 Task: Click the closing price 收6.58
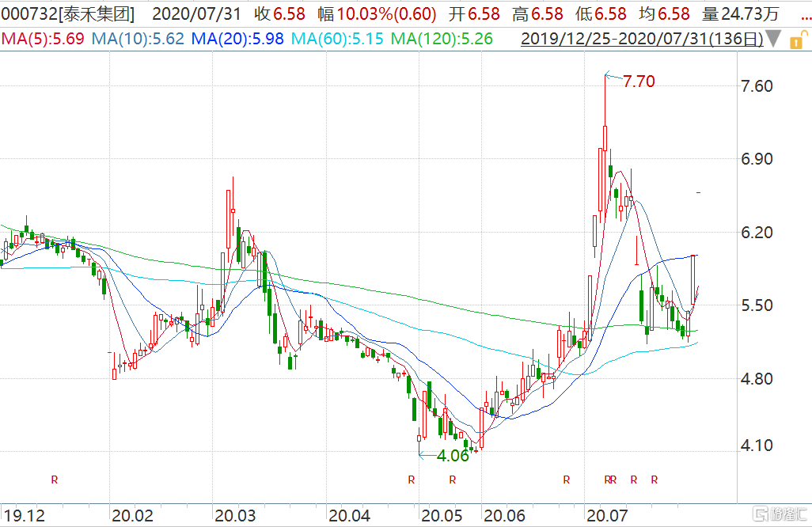point(279,14)
